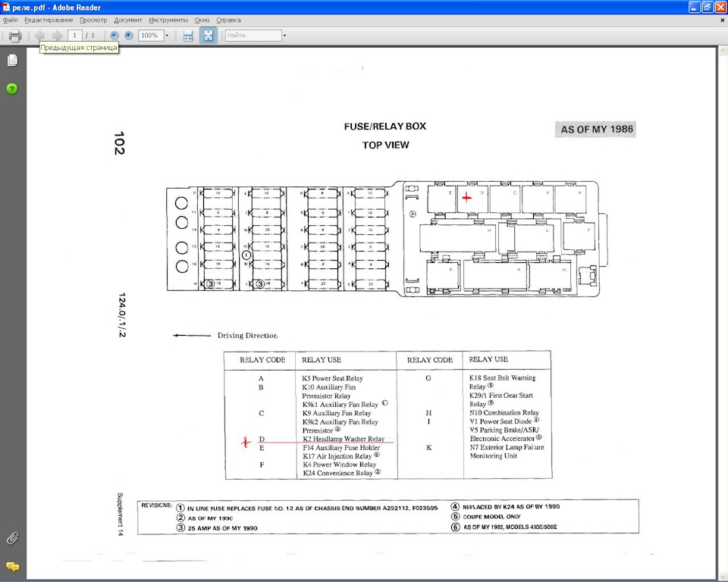Image resolution: width=728 pixels, height=582 pixels.
Task: Go to next page arrow
Action: click(57, 36)
